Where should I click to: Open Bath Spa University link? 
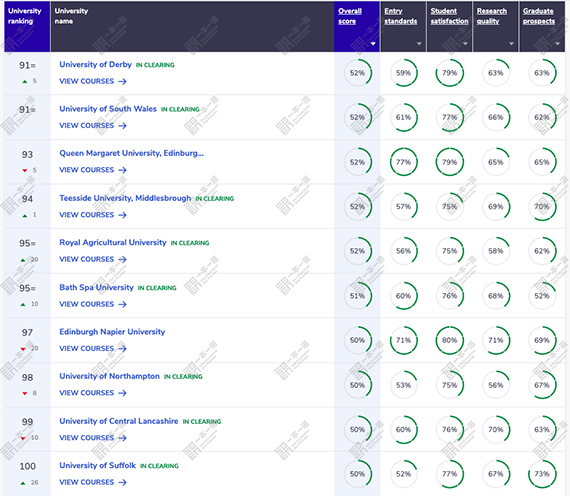point(96,287)
